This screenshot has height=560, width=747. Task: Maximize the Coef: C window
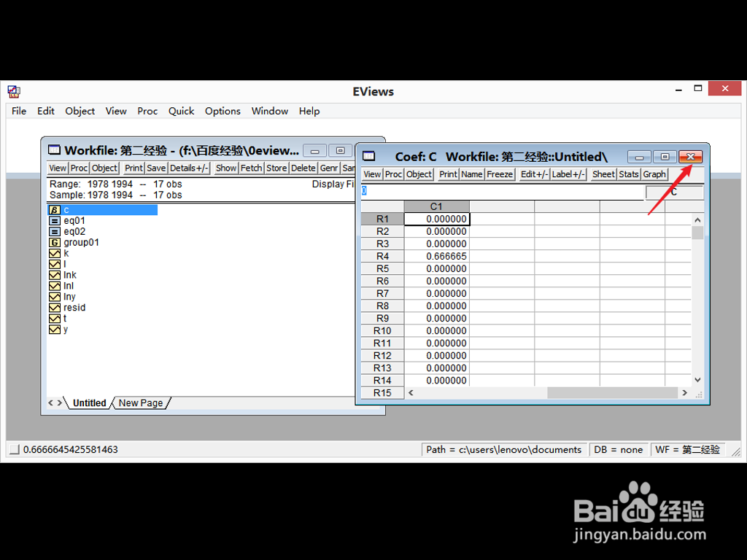(665, 157)
